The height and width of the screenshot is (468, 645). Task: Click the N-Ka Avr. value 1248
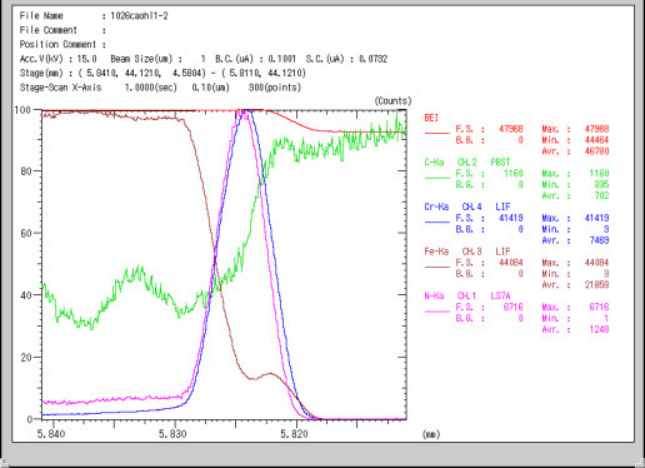click(x=599, y=329)
